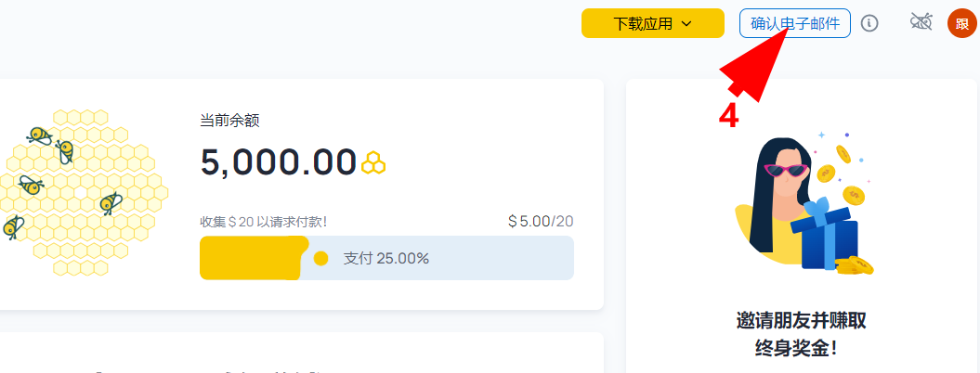Open the circled info icon
The height and width of the screenshot is (373, 980).
869,24
